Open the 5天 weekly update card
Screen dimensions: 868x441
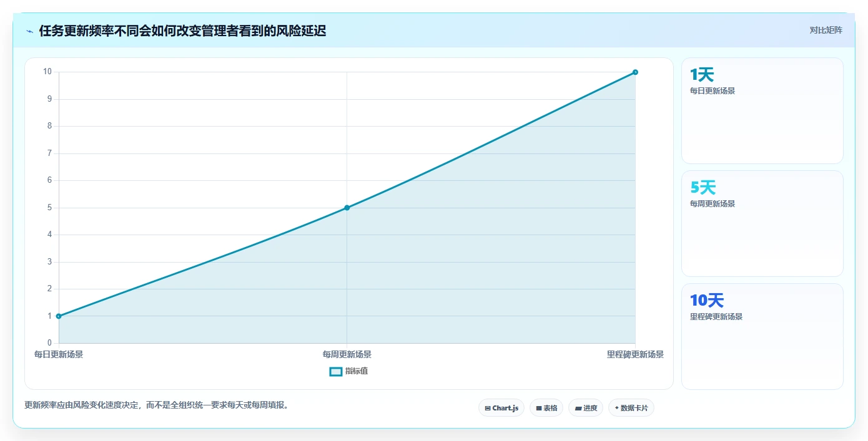click(762, 224)
